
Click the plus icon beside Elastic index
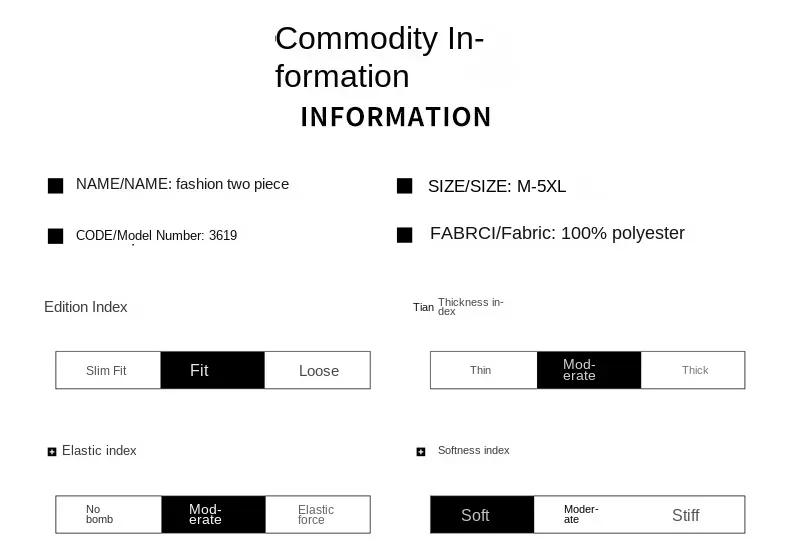tap(52, 452)
